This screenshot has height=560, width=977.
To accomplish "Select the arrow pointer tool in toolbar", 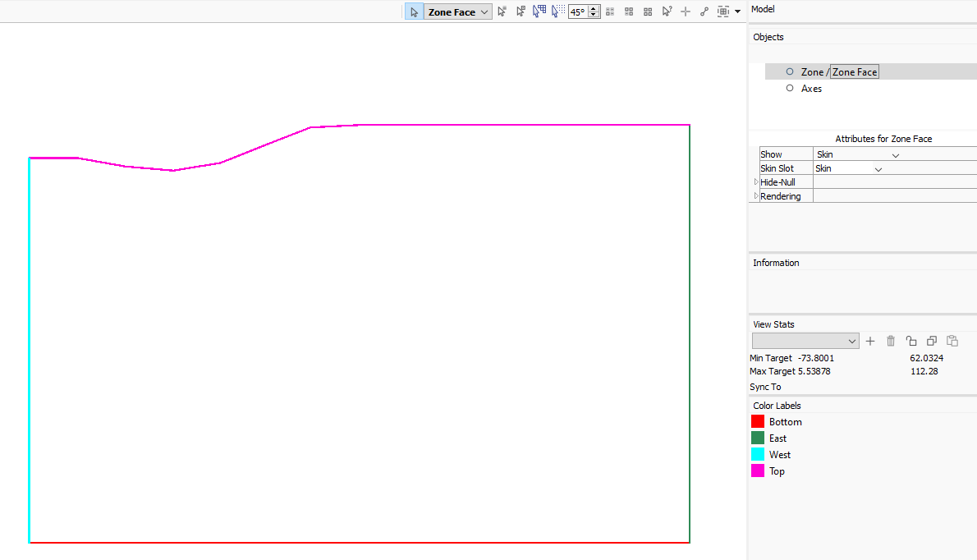I will [x=415, y=11].
